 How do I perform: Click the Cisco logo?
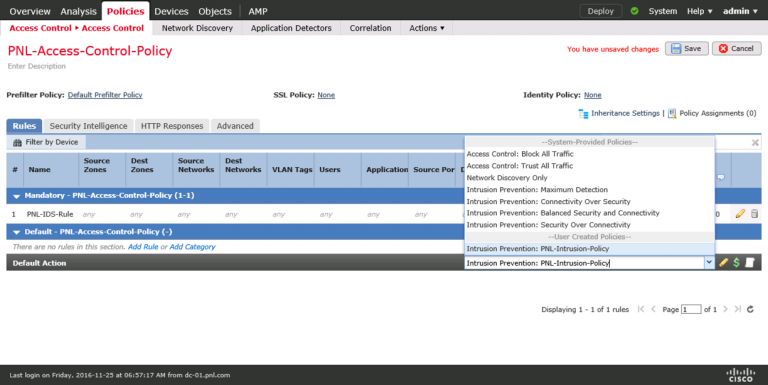point(740,375)
